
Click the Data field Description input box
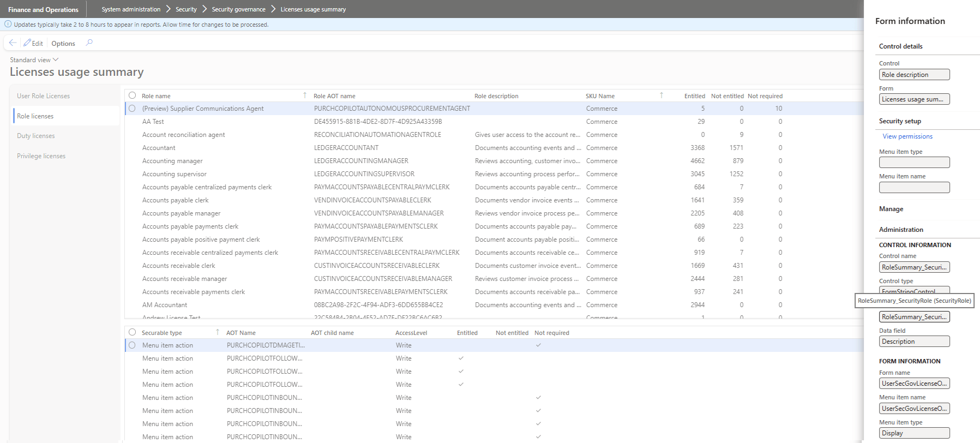click(914, 342)
